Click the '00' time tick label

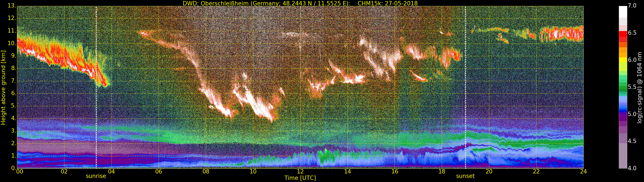20,172
